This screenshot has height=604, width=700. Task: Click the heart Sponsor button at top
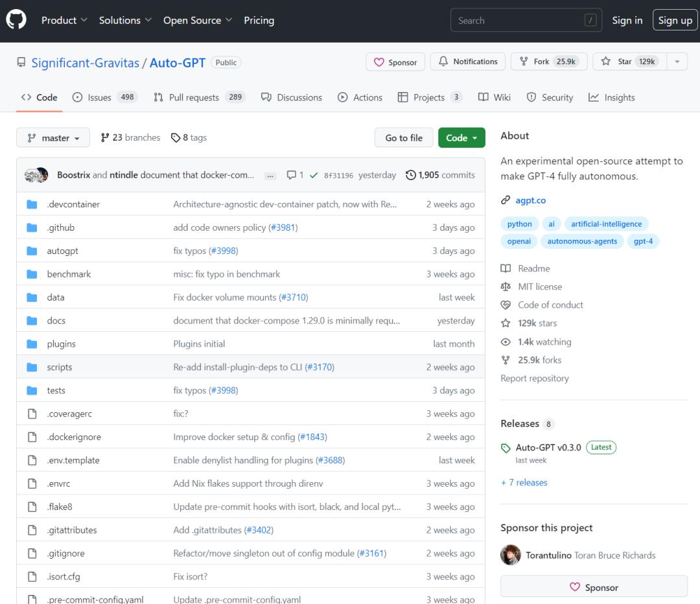395,62
